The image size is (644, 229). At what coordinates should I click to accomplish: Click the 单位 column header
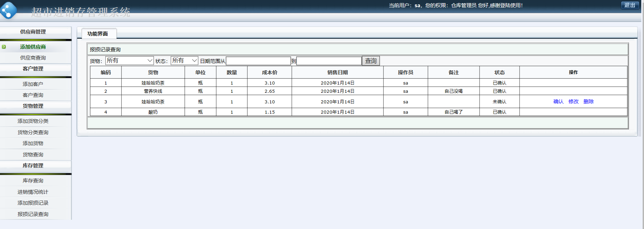[200, 73]
